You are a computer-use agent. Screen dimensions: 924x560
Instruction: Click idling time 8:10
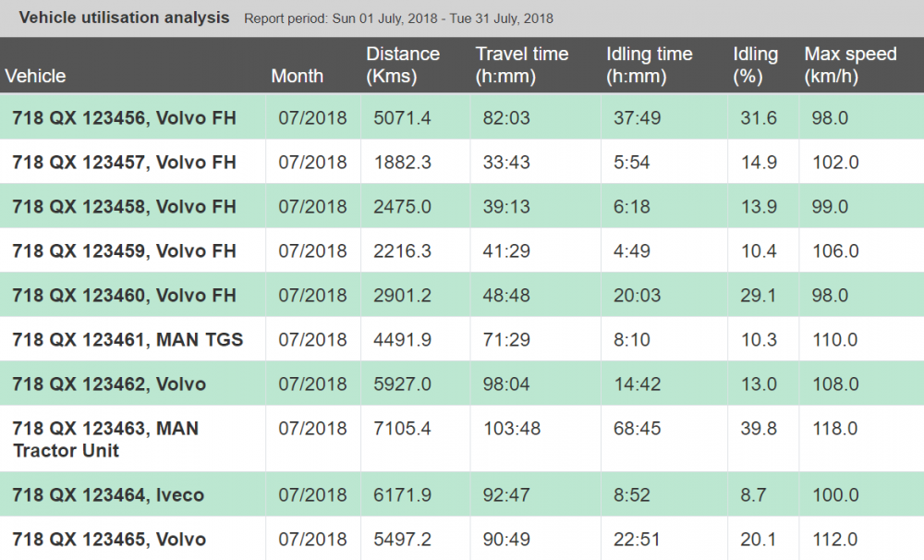point(632,339)
